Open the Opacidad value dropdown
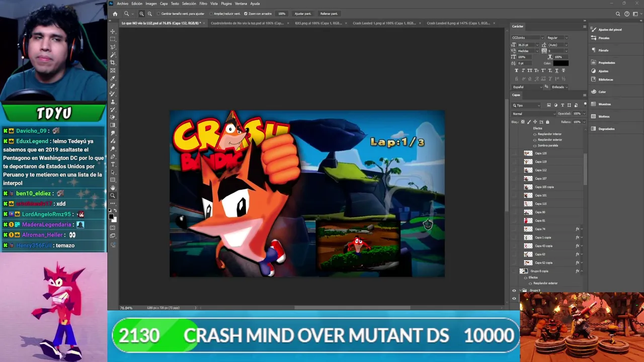644x362 pixels. [583, 114]
